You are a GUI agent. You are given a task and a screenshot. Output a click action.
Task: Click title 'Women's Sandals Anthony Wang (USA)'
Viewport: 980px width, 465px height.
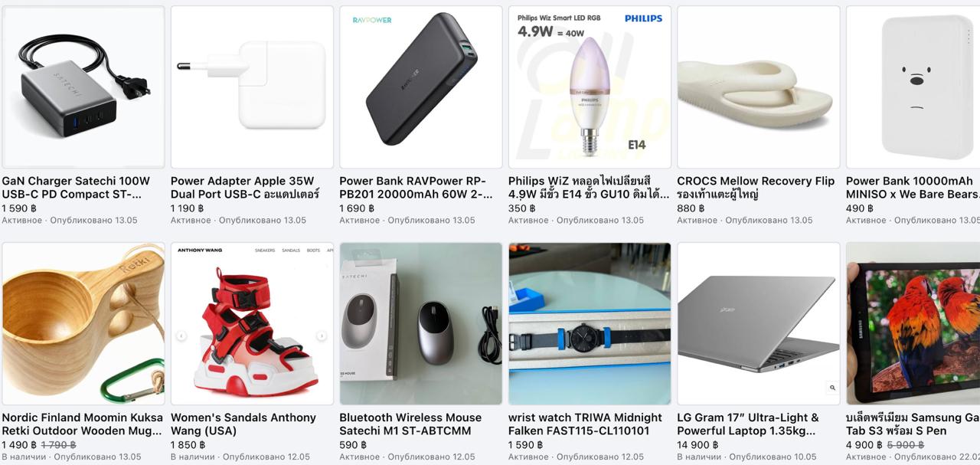(243, 424)
